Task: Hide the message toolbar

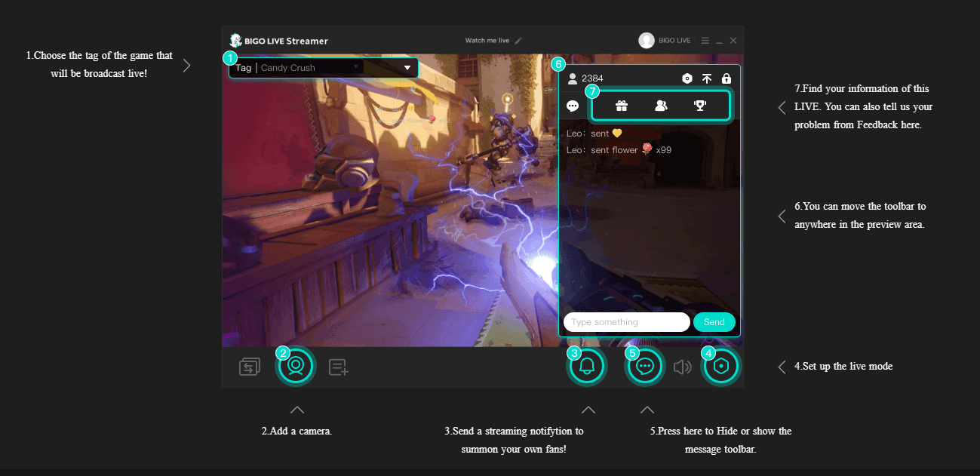Action: (x=645, y=366)
